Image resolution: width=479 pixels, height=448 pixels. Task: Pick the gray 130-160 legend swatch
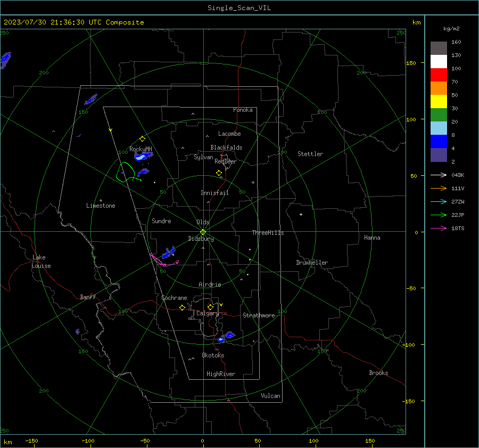[x=439, y=48]
